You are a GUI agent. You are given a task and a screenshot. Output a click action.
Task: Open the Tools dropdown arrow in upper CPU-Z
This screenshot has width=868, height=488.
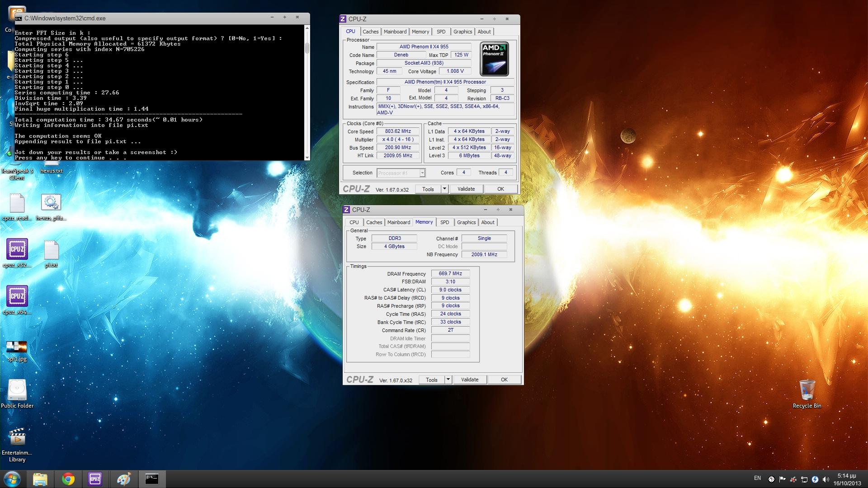444,189
